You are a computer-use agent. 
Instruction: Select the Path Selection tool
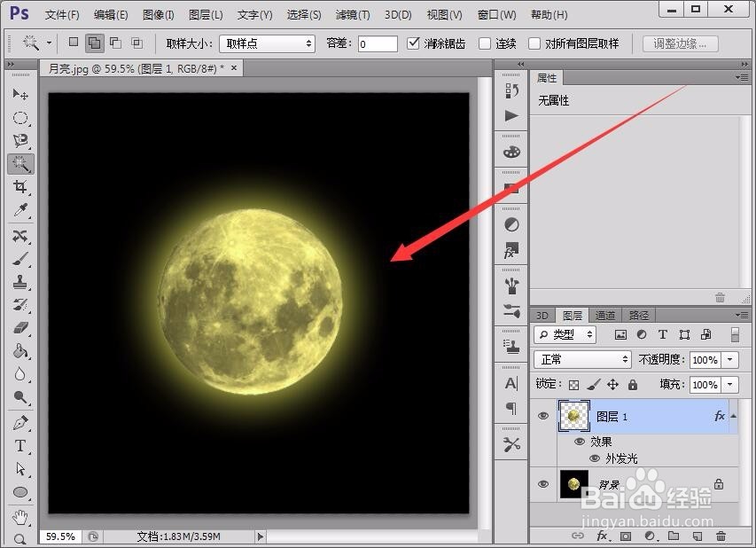20,468
